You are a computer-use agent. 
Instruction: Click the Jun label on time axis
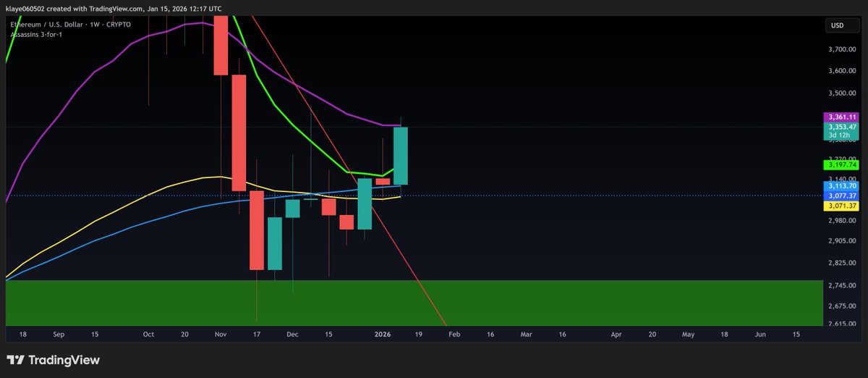[x=760, y=335]
